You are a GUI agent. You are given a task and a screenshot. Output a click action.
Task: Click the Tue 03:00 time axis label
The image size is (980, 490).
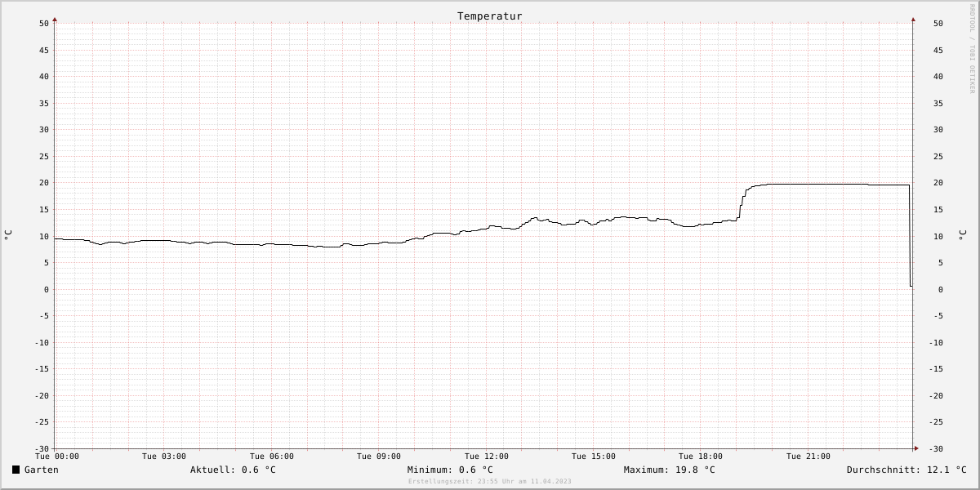pos(164,457)
